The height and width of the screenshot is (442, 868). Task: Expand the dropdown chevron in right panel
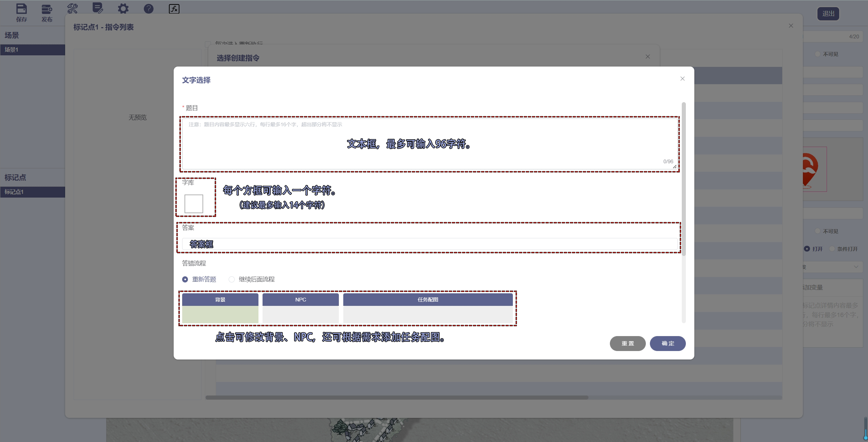coord(856,267)
